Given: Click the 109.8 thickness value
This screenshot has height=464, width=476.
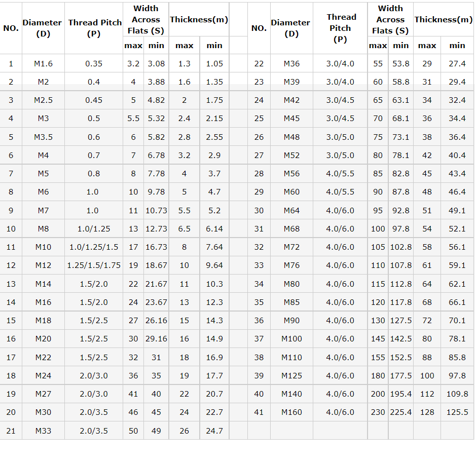Looking at the screenshot, I should [457, 394].
